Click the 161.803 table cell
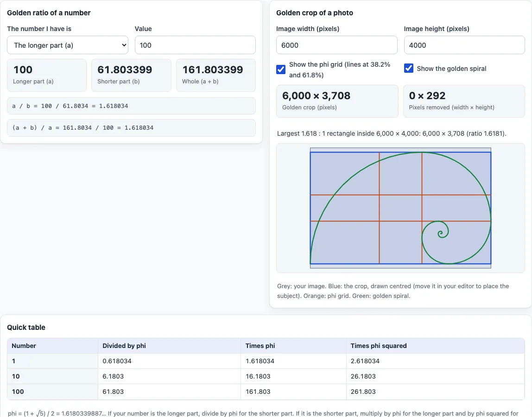Viewport: 532px width, 417px height. (293, 392)
